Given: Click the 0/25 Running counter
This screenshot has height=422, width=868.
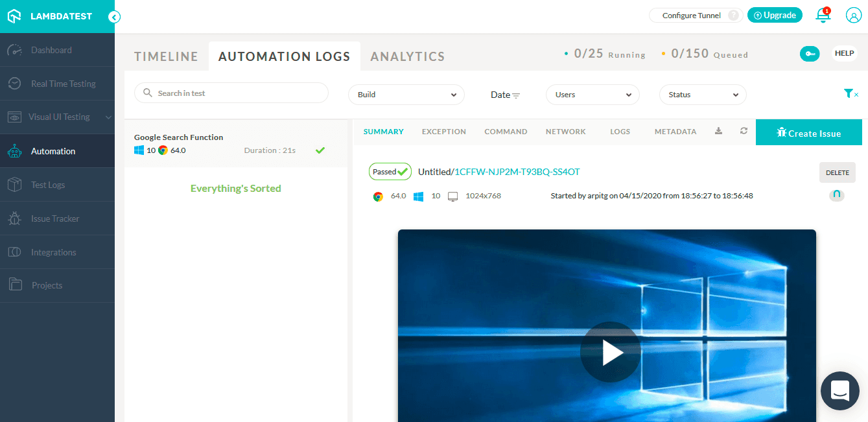Looking at the screenshot, I should [x=605, y=54].
